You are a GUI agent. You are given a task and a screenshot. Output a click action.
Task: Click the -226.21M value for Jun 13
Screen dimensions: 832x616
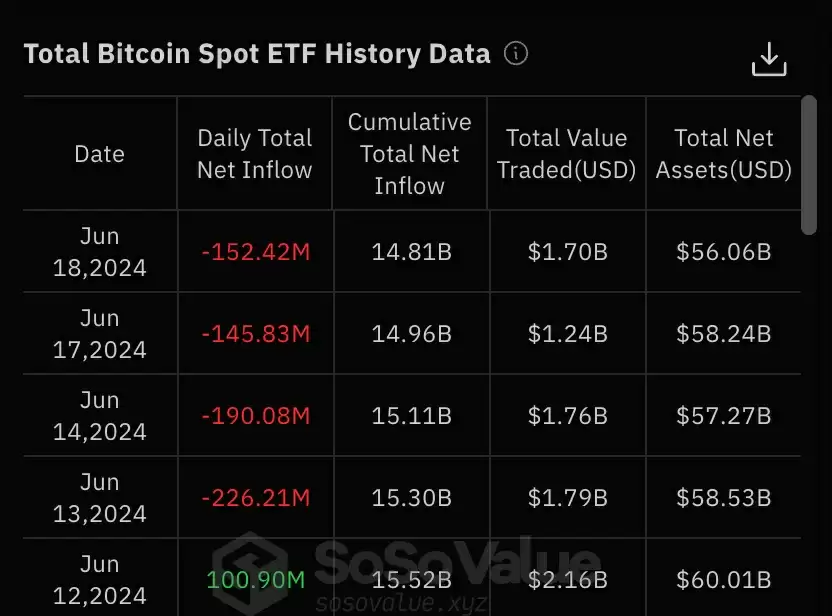(x=256, y=498)
